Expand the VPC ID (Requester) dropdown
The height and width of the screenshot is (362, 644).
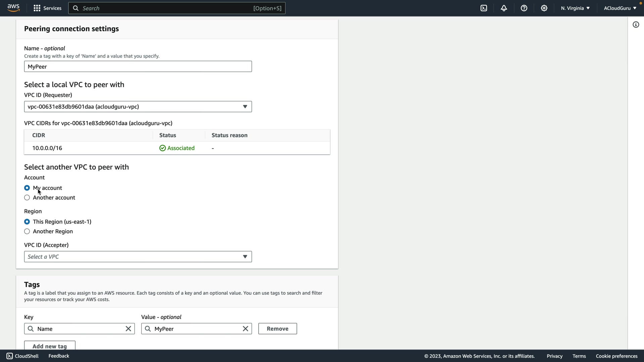click(138, 107)
